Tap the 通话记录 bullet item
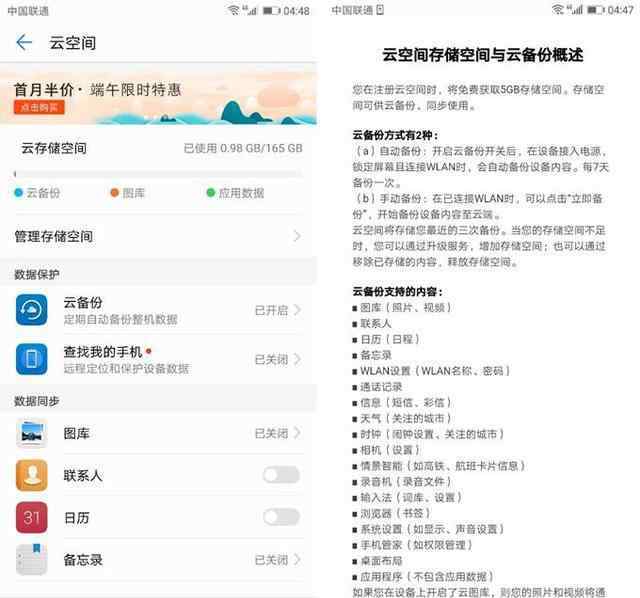Viewport: 640px width, 598px height. [x=377, y=387]
